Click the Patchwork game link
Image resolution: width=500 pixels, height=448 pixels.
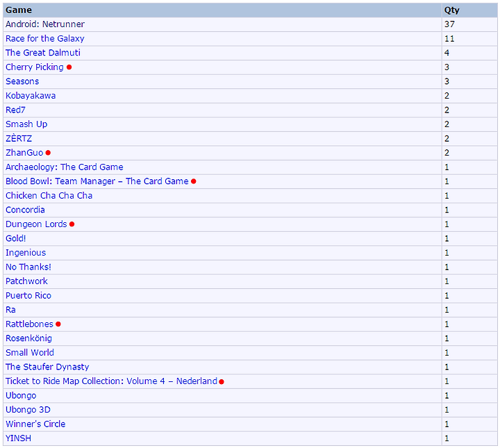26,281
